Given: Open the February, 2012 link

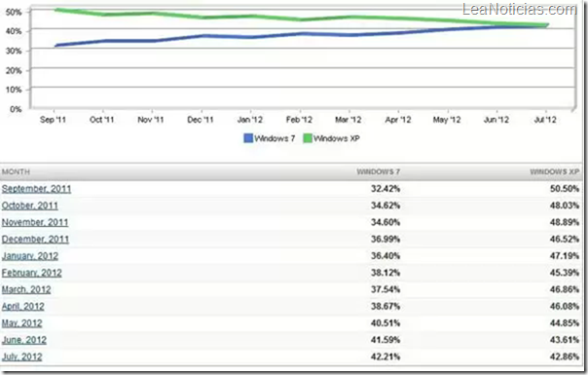Looking at the screenshot, I should (x=32, y=273).
